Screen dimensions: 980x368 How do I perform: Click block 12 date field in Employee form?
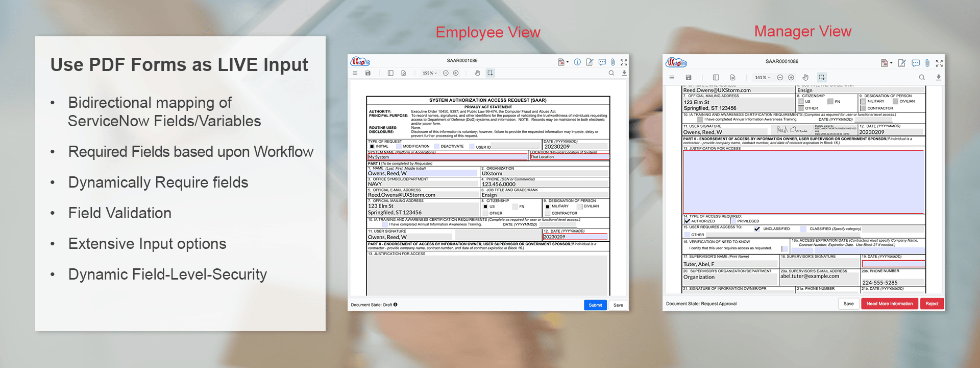575,237
